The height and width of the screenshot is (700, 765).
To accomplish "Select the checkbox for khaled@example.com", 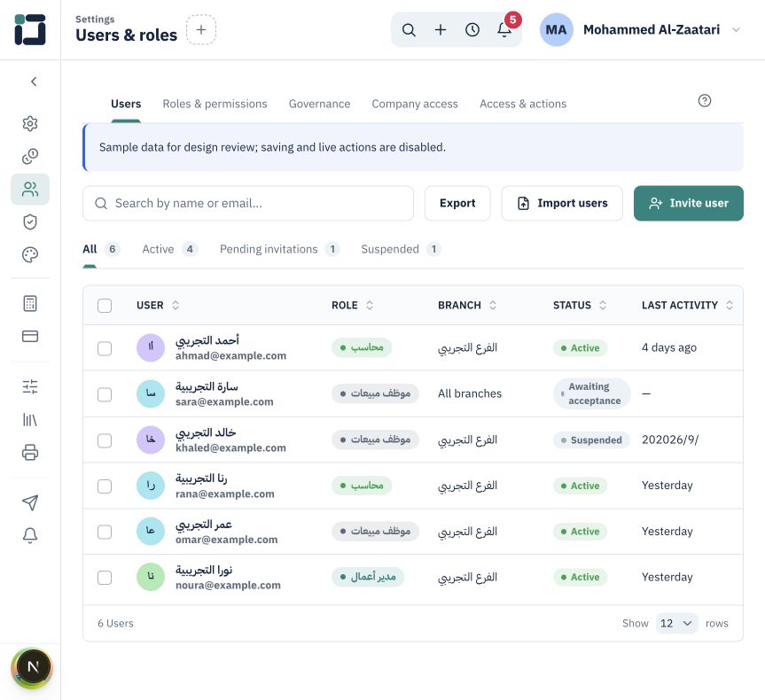I will click(105, 440).
